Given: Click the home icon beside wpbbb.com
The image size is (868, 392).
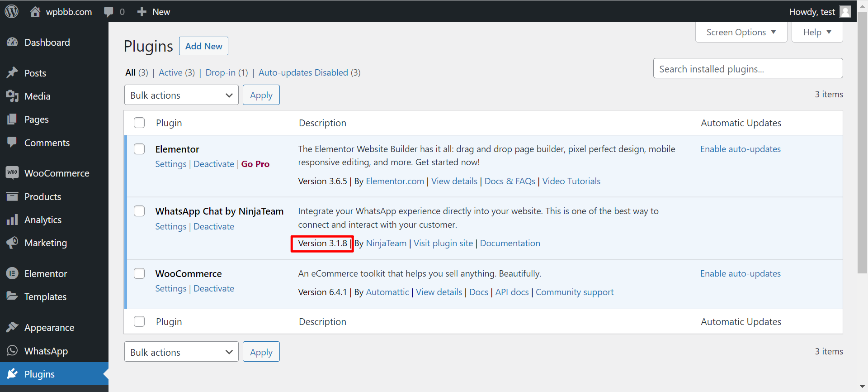Looking at the screenshot, I should point(35,12).
